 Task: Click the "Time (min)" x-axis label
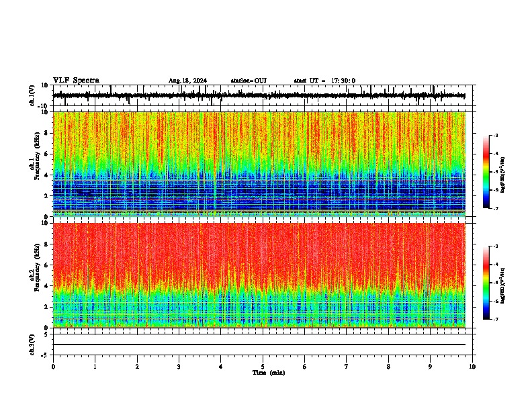click(x=269, y=373)
